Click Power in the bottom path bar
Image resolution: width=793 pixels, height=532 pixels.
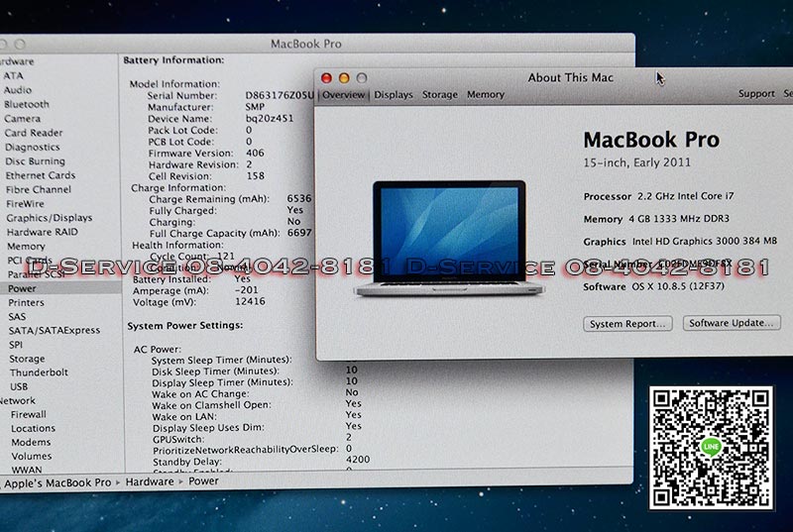pyautogui.click(x=204, y=480)
